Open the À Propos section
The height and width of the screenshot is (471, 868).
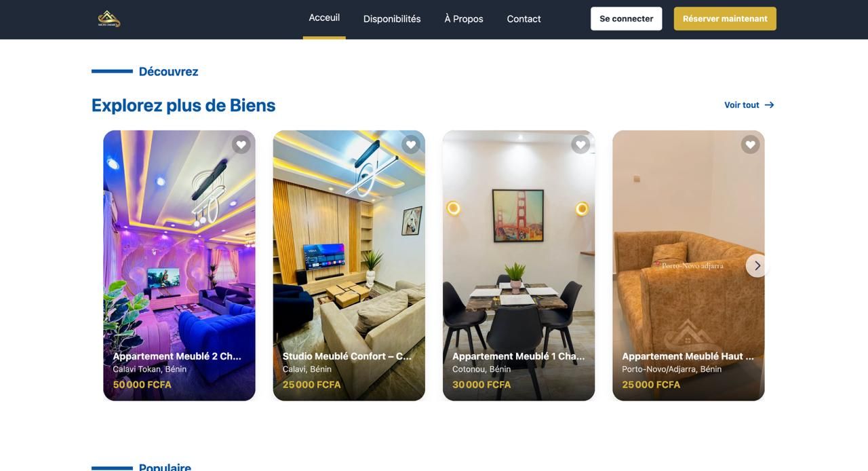coord(464,19)
